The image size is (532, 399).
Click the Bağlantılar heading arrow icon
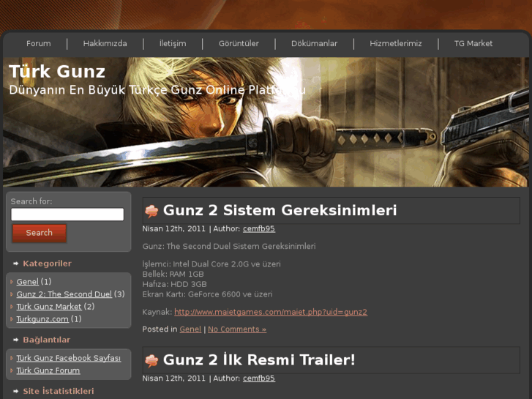coord(15,340)
